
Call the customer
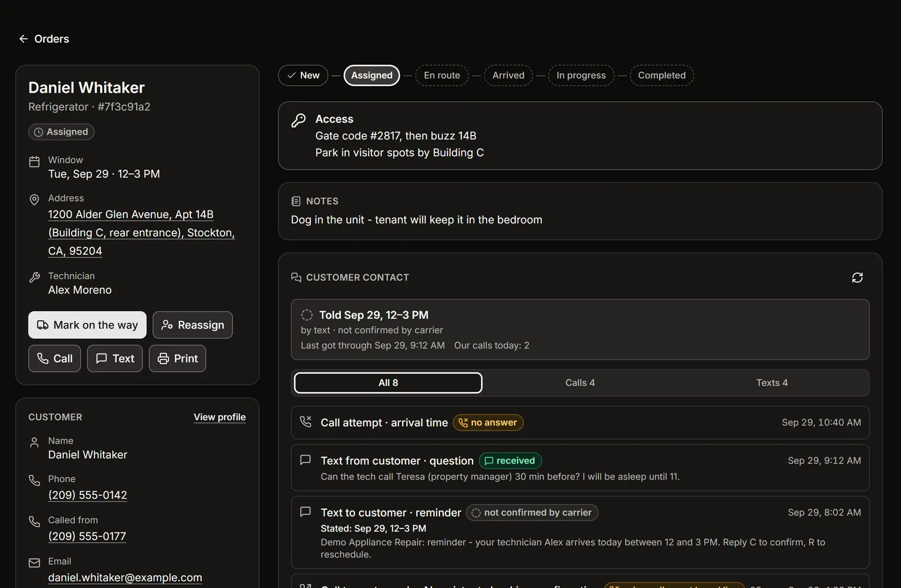(x=55, y=358)
